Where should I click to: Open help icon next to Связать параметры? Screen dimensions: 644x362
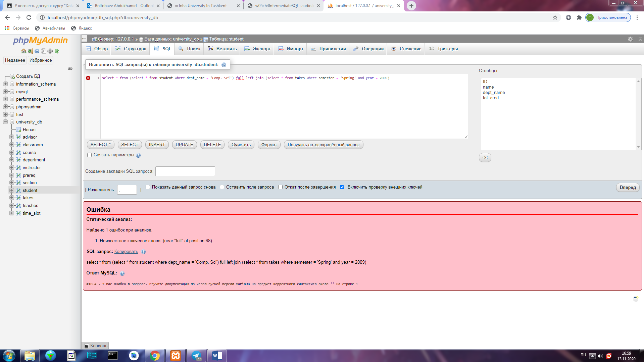point(138,155)
